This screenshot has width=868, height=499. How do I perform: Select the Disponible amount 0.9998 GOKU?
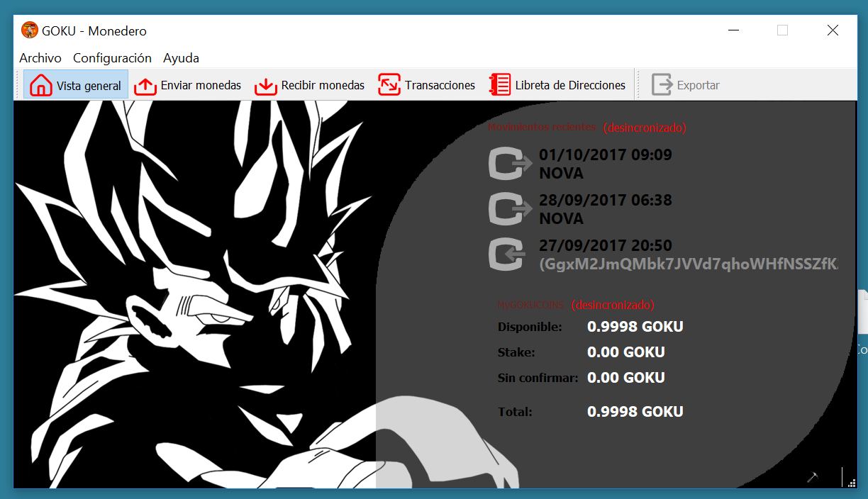tap(635, 327)
